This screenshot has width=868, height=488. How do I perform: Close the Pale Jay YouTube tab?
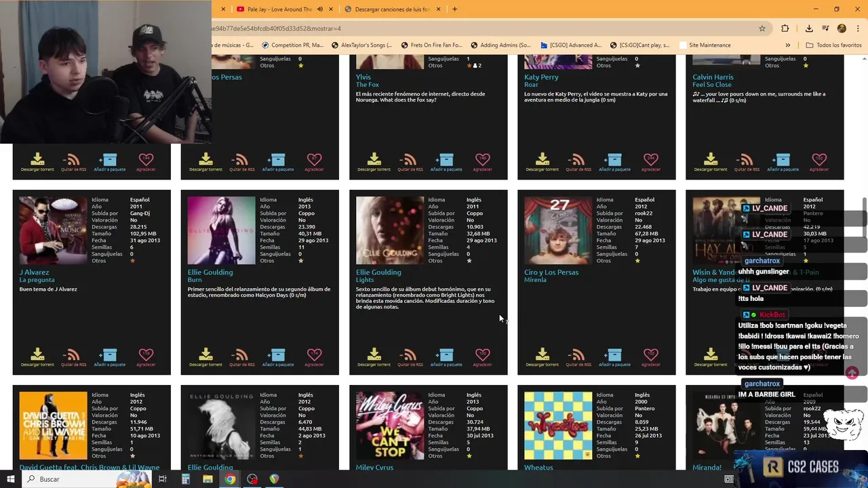(331, 9)
